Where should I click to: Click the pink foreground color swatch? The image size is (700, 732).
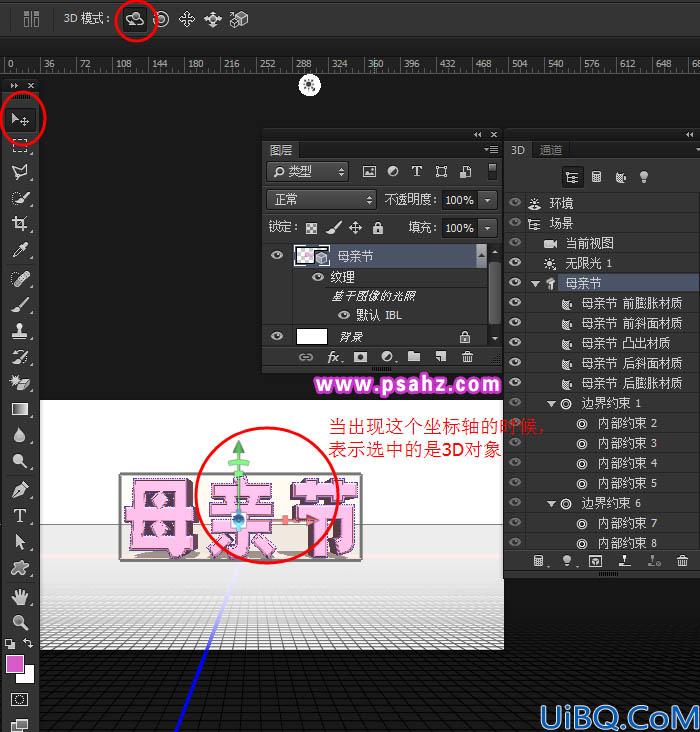pyautogui.click(x=14, y=663)
